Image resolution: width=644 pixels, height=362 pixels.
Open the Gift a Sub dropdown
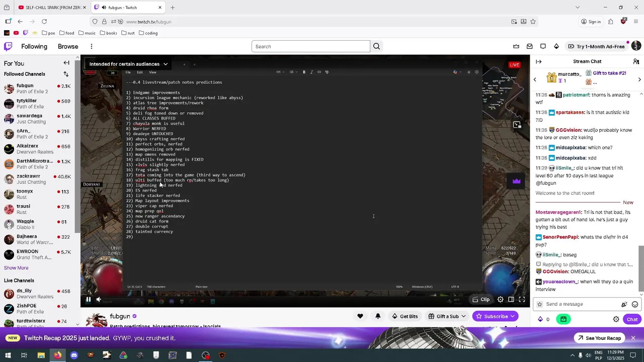447,316
